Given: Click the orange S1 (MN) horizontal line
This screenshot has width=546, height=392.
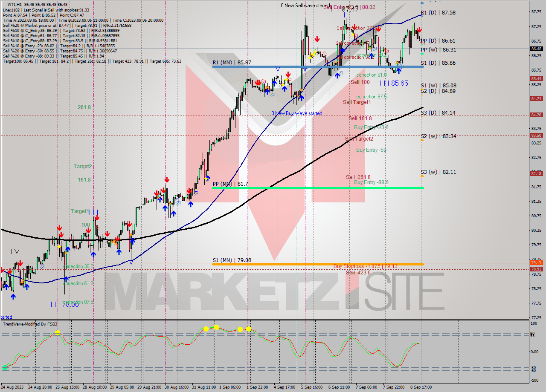Looking at the screenshot, I should point(318,264).
